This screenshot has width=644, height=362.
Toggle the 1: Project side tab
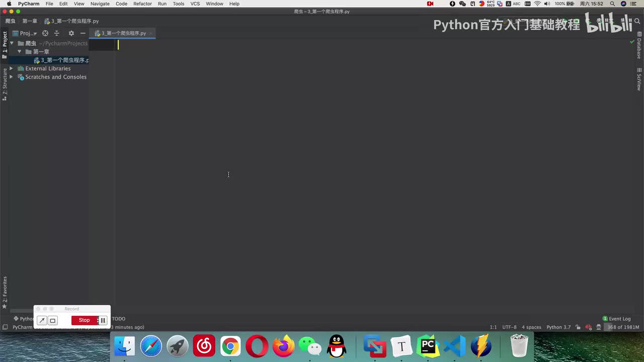(x=5, y=45)
